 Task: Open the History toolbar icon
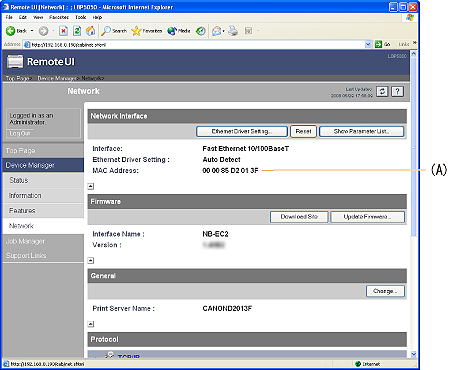point(200,31)
